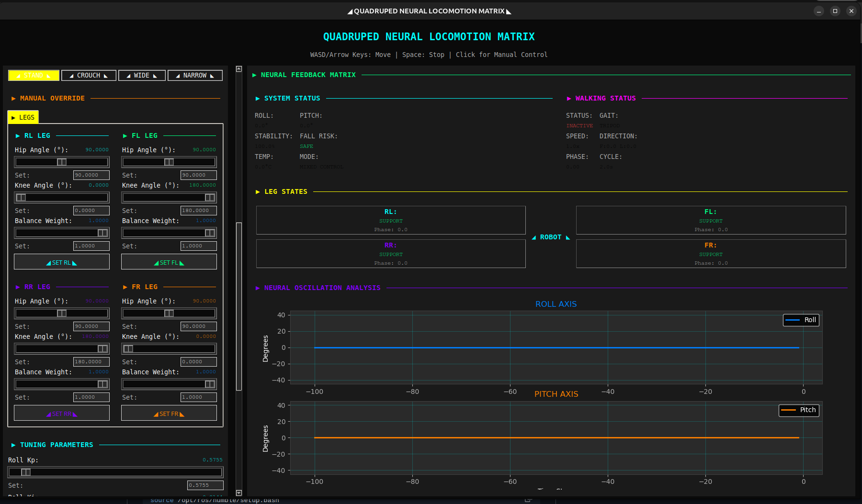Click the Pitch legend entry
862x504 pixels.
point(799,410)
